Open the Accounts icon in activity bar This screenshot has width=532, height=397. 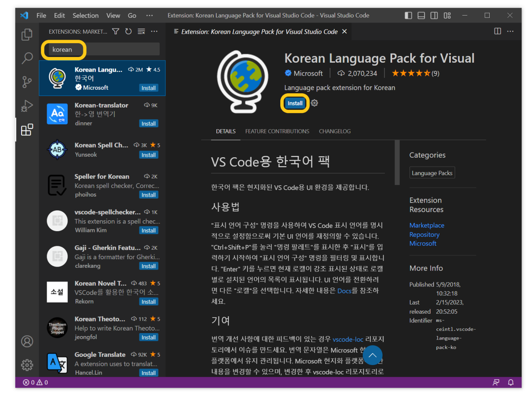[x=27, y=341]
